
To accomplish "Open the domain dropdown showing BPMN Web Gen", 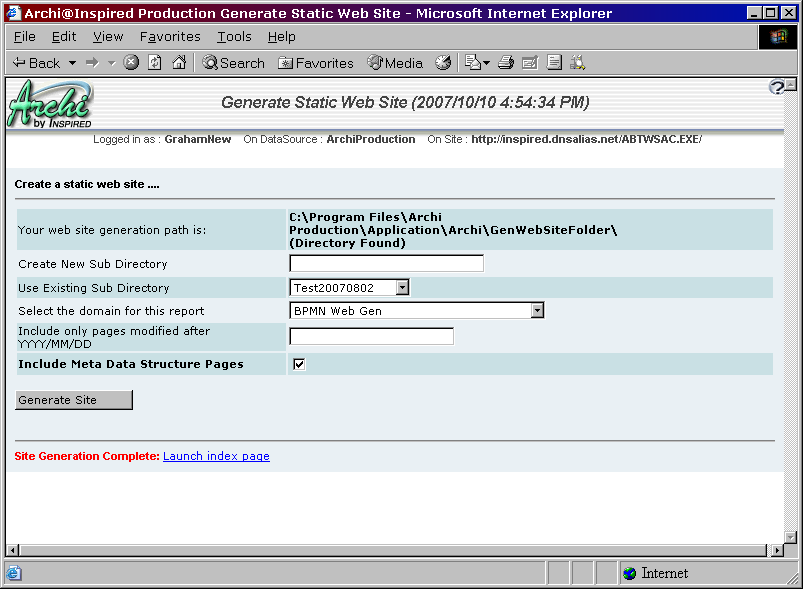I will click(x=537, y=311).
